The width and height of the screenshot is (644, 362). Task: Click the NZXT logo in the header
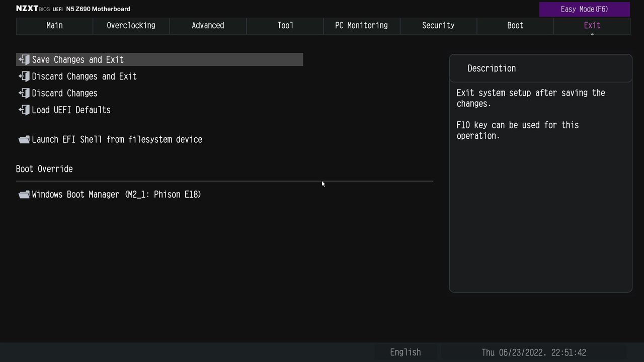pyautogui.click(x=27, y=9)
